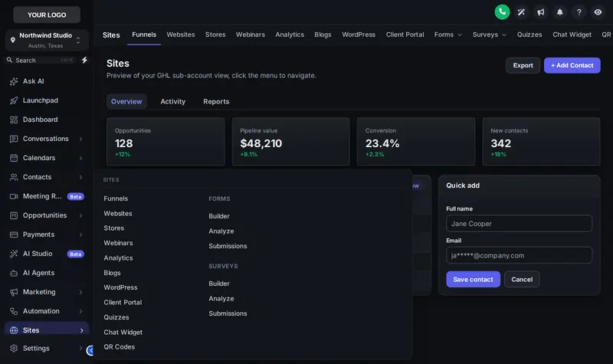Viewport: 613px width, 364px height.
Task: Open the magic wand AI icon in header
Action: pos(521,12)
